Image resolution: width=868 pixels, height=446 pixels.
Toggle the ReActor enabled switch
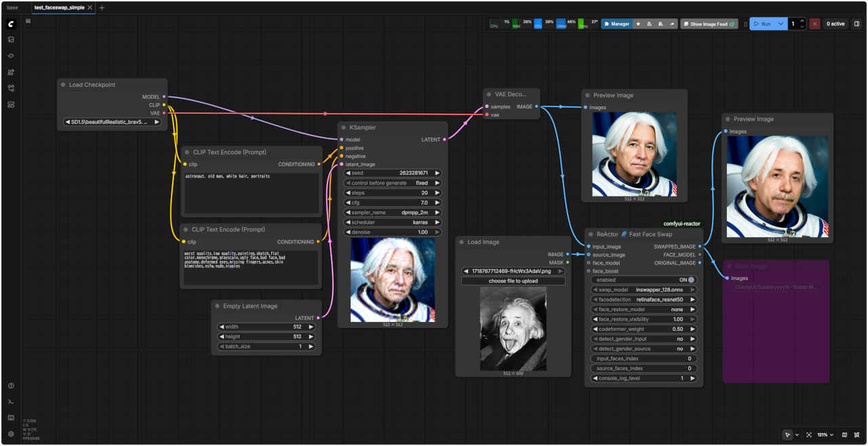tap(691, 279)
